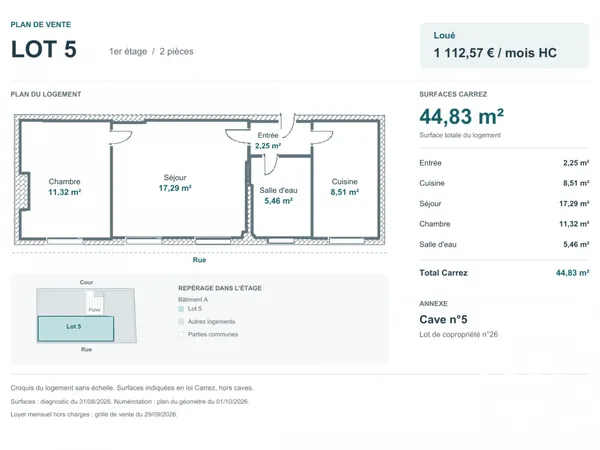Select the 8,51 m² value in the surfaces table
The image size is (600, 450).
[576, 183]
